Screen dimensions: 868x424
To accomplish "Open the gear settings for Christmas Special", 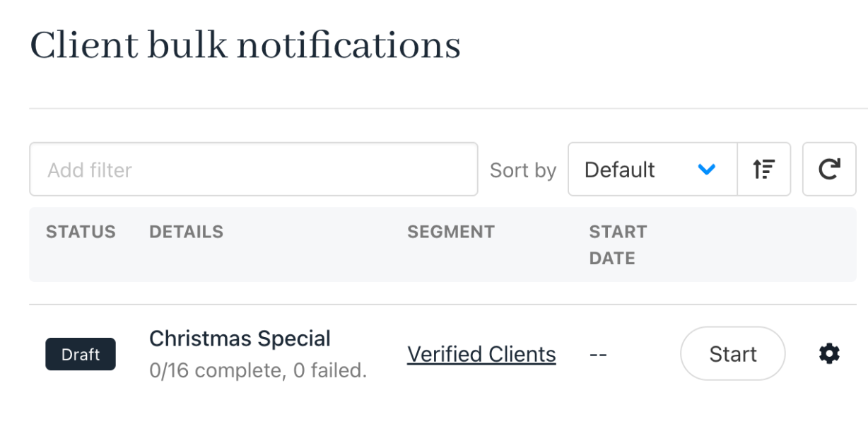I will click(x=829, y=353).
